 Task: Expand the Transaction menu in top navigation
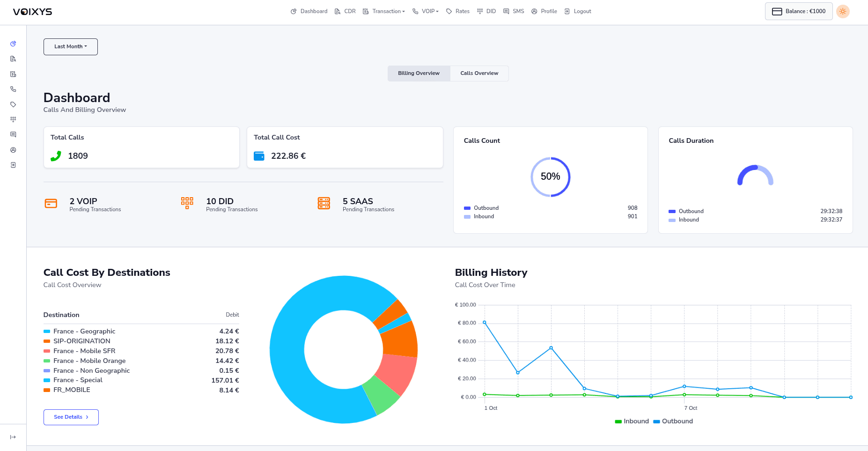click(x=384, y=11)
